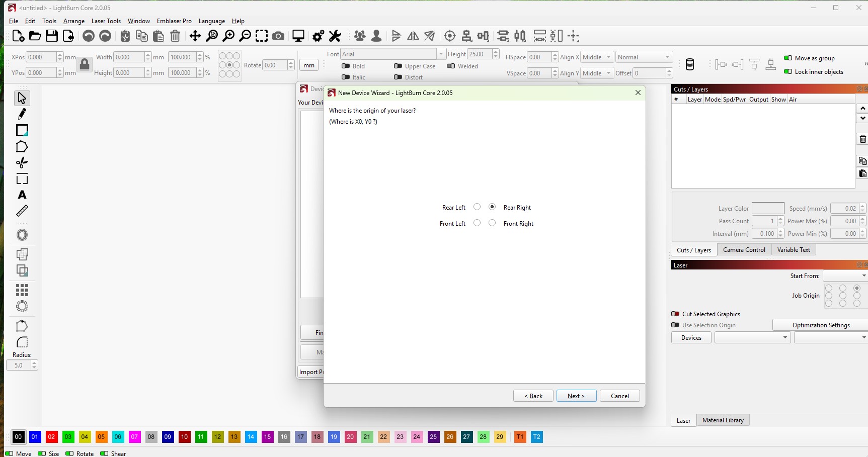The height and width of the screenshot is (457, 868).
Task: Open the camera capture icon
Action: tap(278, 36)
